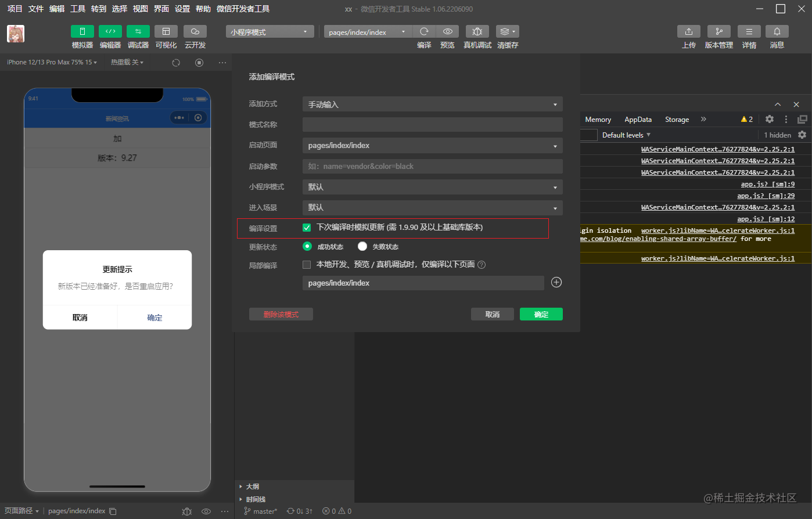Open the add method (添加方式) dropdown

(x=433, y=104)
